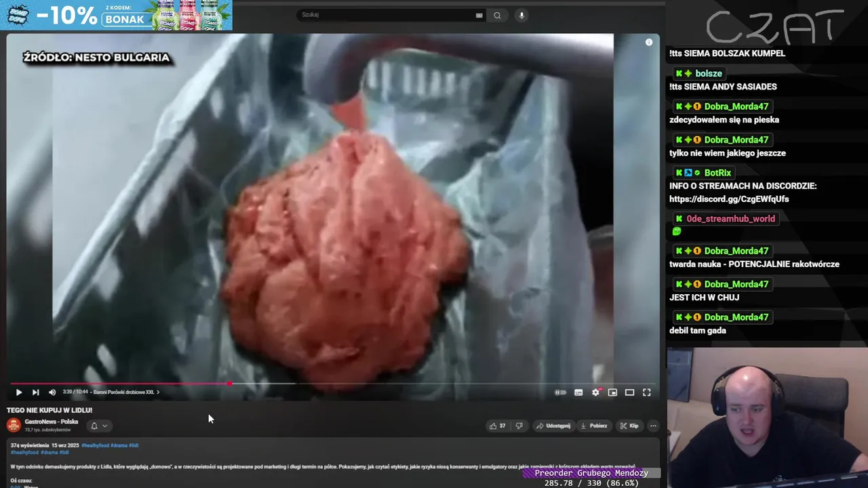Screen dimensions: 868x488
Task: Click the streamer webcam overlay
Action: (767, 418)
